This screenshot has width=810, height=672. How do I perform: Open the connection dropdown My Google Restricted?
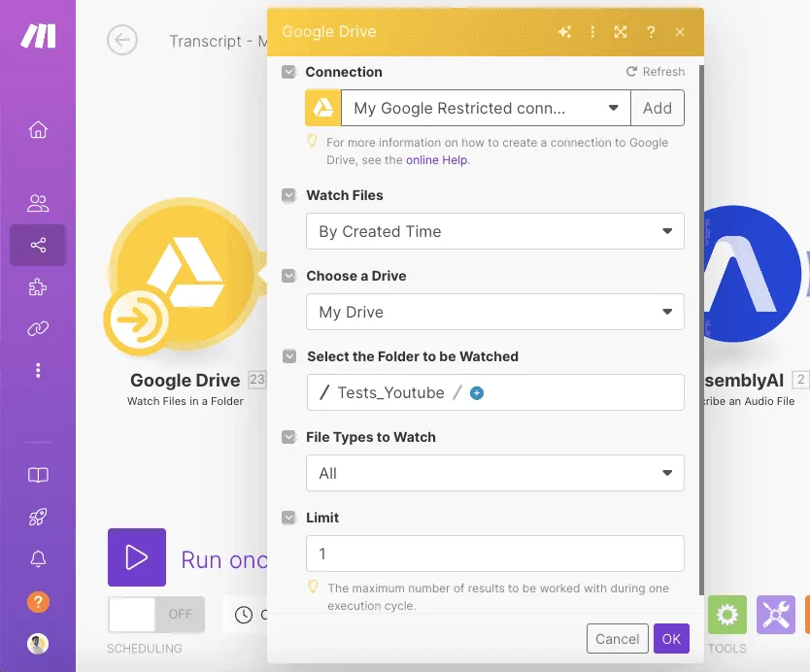[486, 108]
